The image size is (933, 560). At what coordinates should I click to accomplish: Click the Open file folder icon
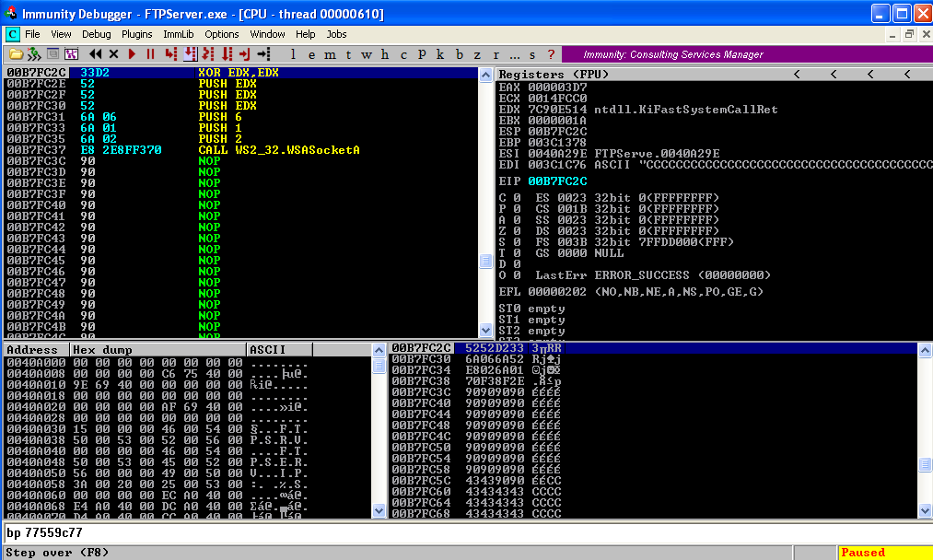[16, 54]
